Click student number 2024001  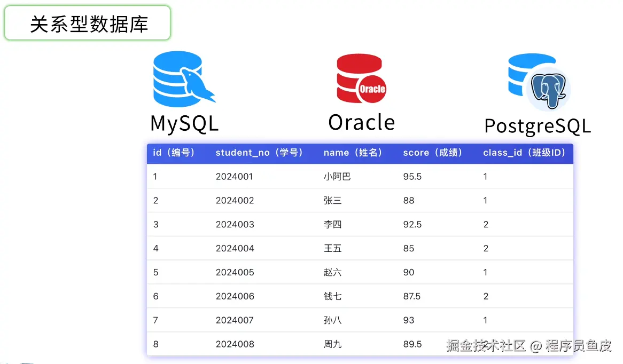pyautogui.click(x=235, y=177)
